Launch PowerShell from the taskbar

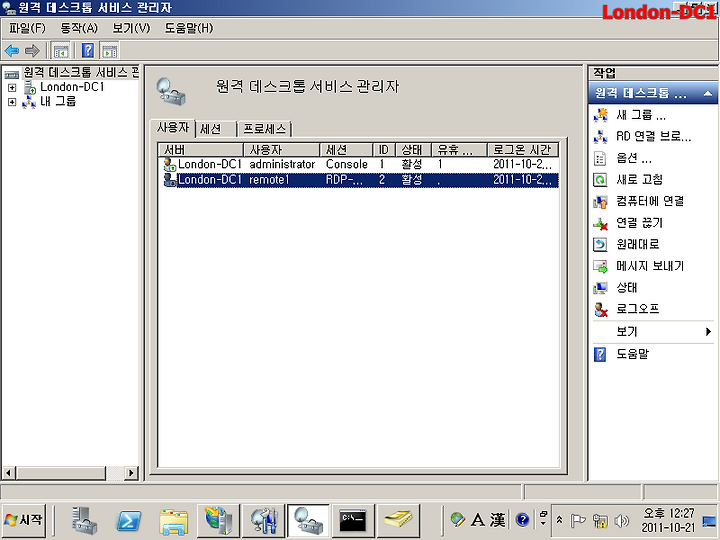coord(129,521)
